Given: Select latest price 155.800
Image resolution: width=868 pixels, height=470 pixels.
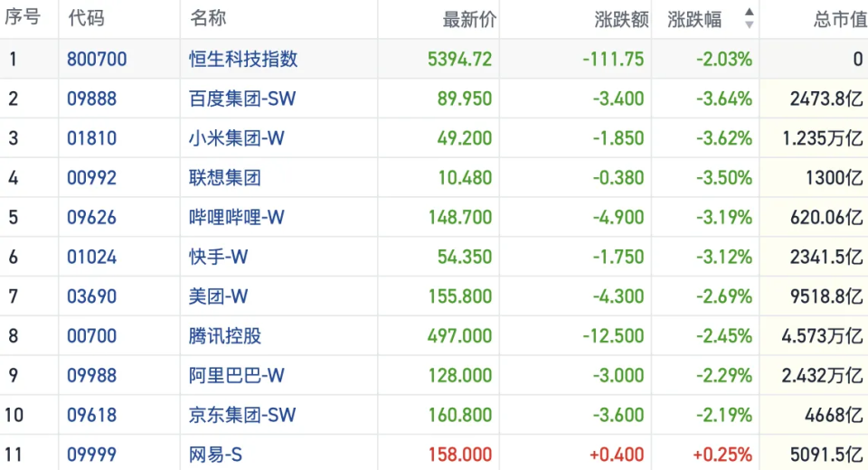Looking at the screenshot, I should coord(460,296).
